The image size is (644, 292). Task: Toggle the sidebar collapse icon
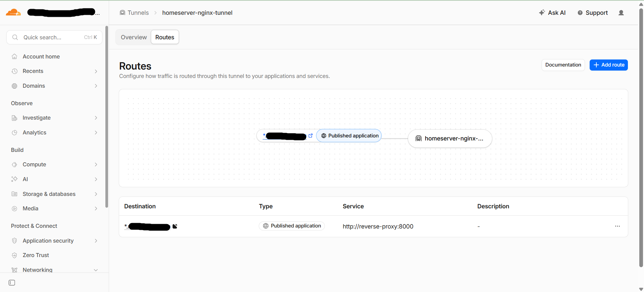[x=12, y=283]
